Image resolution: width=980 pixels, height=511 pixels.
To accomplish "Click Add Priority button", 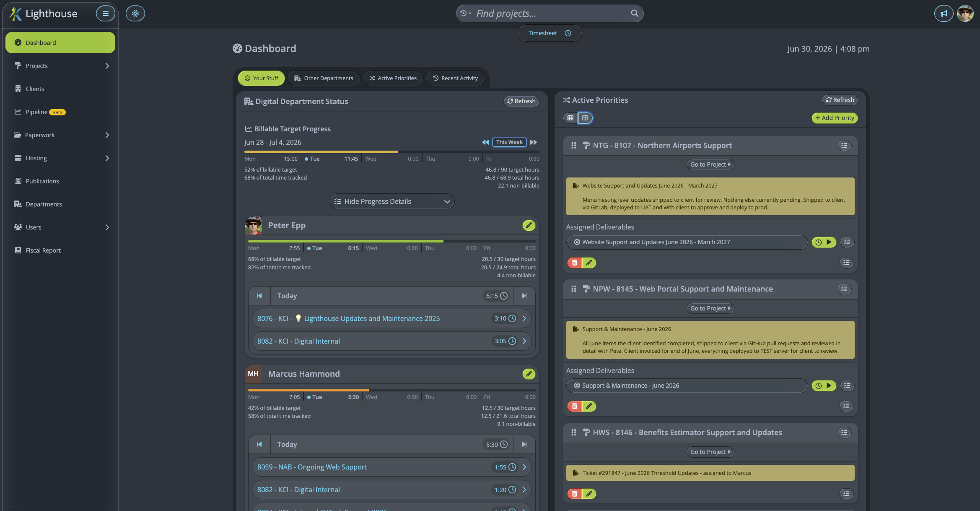I will pos(835,118).
